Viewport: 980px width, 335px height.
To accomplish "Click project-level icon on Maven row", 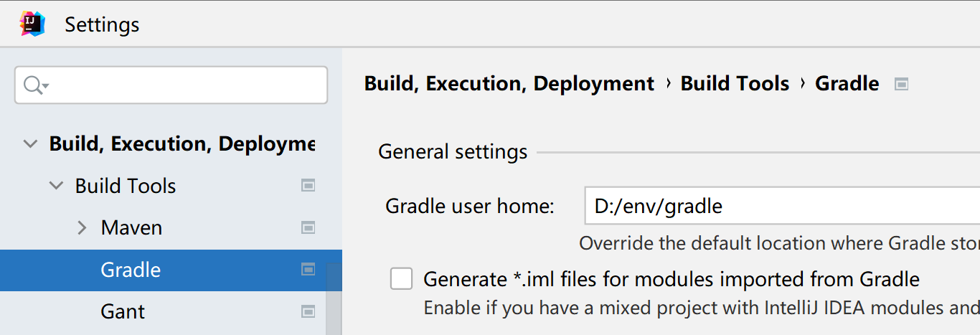I will click(308, 227).
